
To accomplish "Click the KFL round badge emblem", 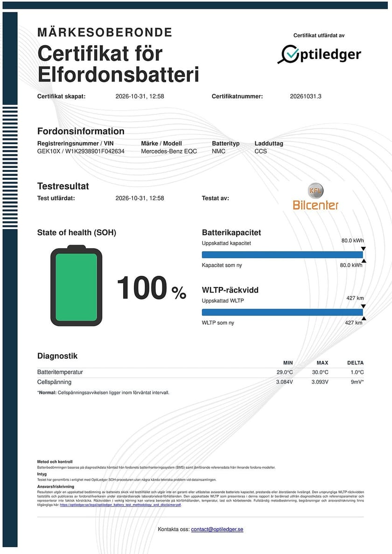I will pyautogui.click(x=315, y=190).
